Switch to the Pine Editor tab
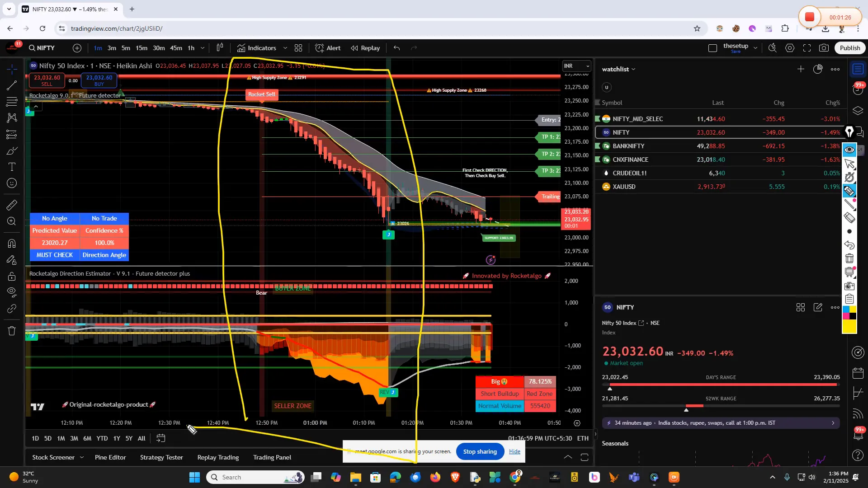Viewport: 868px width, 488px height. click(110, 457)
